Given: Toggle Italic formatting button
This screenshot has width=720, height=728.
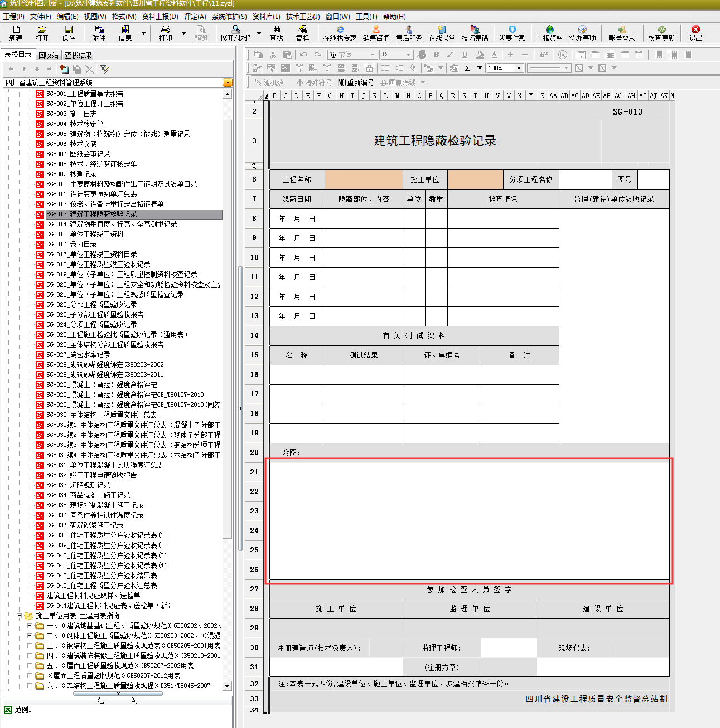Looking at the screenshot, I should point(450,55).
